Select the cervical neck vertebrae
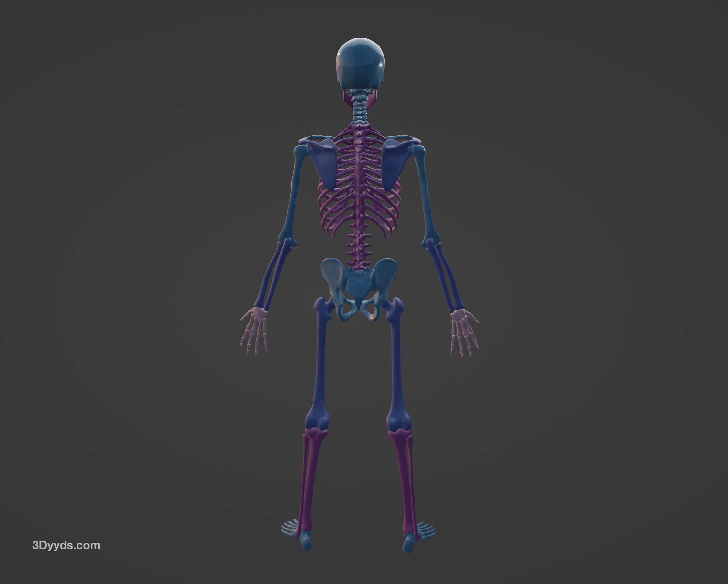 coord(360,110)
